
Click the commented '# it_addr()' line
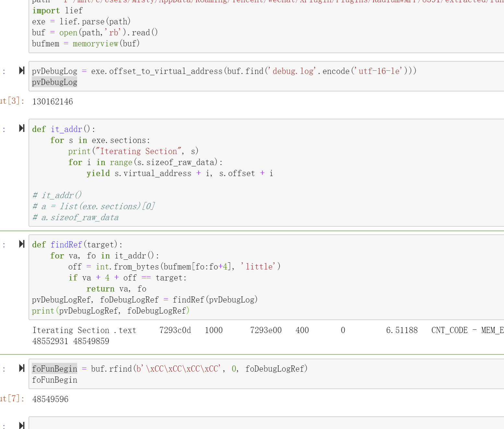tap(57, 196)
